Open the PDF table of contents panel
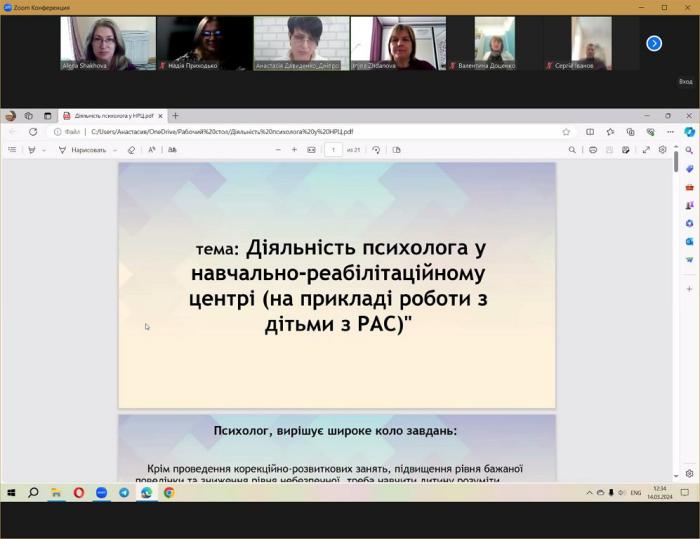 tap(12, 150)
